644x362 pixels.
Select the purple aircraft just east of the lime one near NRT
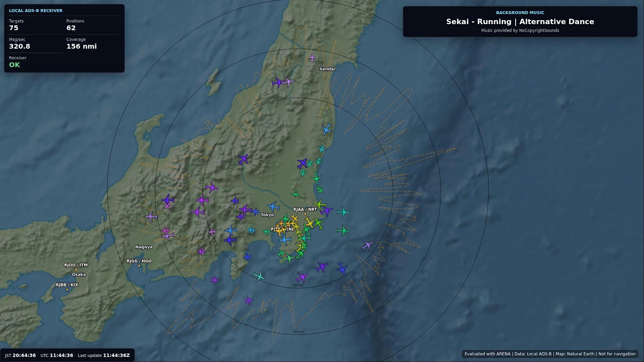[327, 211]
